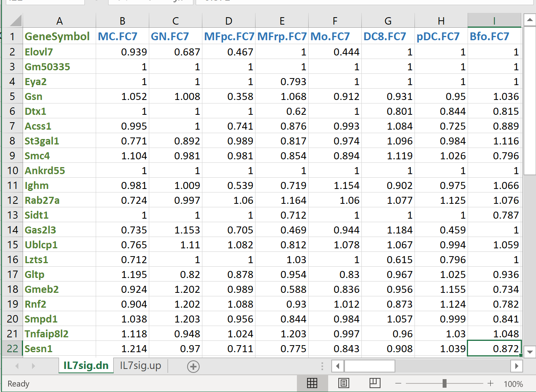This screenshot has height=392, width=536.
Task: Zoom out with the minus button
Action: click(x=398, y=383)
